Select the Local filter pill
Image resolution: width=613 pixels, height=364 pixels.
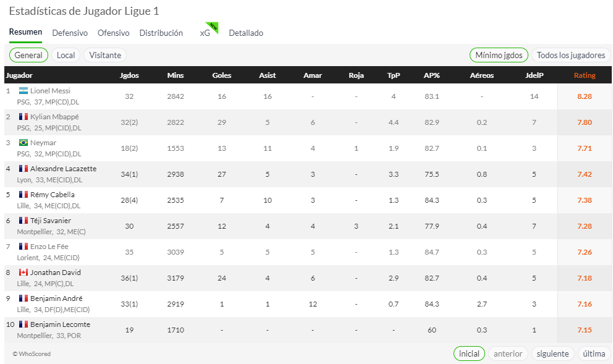(x=66, y=55)
